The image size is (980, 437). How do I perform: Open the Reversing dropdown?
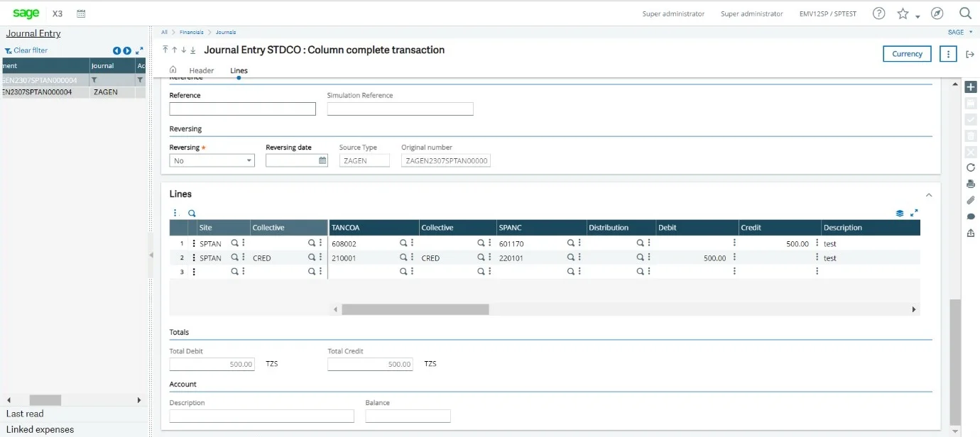212,160
